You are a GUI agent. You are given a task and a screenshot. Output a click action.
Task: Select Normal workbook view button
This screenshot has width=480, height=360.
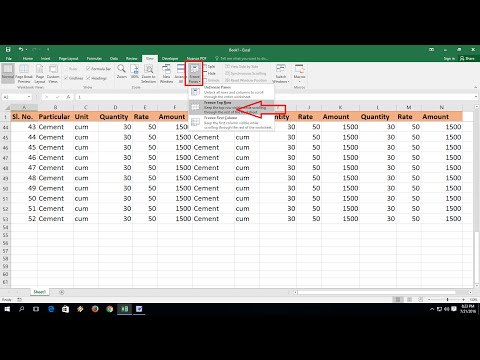point(8,72)
